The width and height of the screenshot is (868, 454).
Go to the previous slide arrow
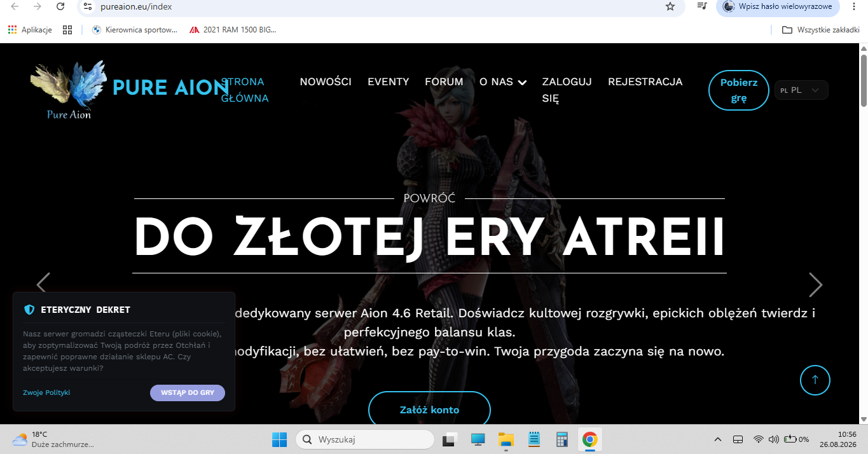coord(43,285)
